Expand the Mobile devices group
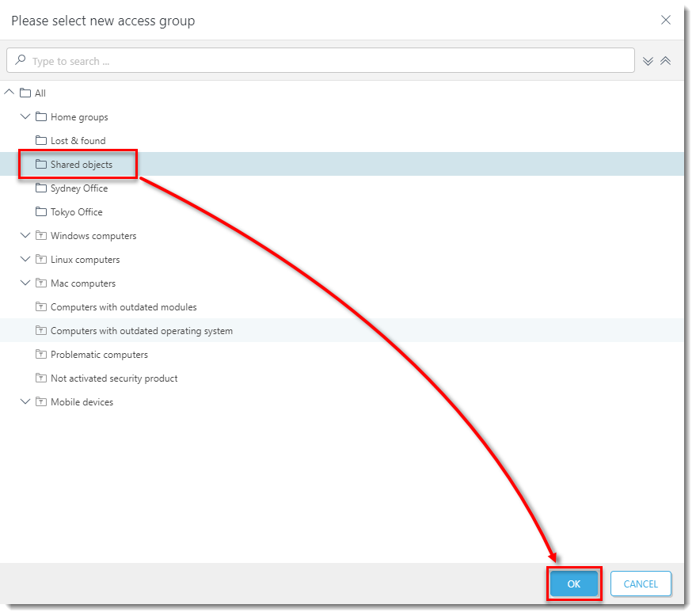 [25, 402]
